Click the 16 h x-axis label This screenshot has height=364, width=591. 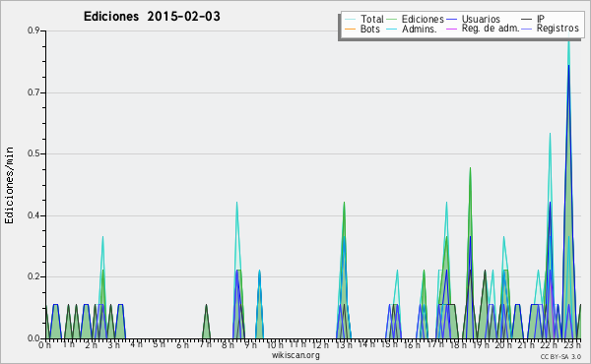412,344
